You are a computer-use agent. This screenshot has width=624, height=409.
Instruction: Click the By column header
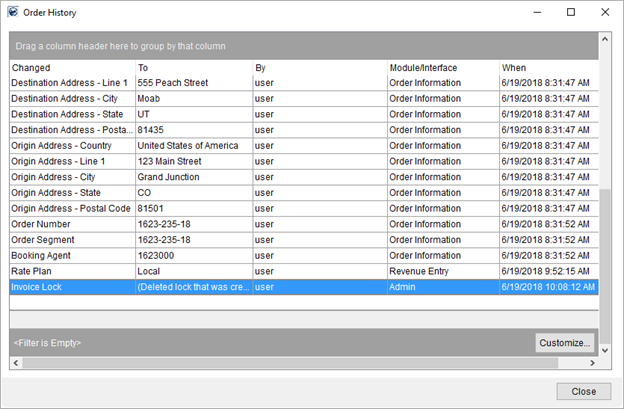(x=318, y=67)
